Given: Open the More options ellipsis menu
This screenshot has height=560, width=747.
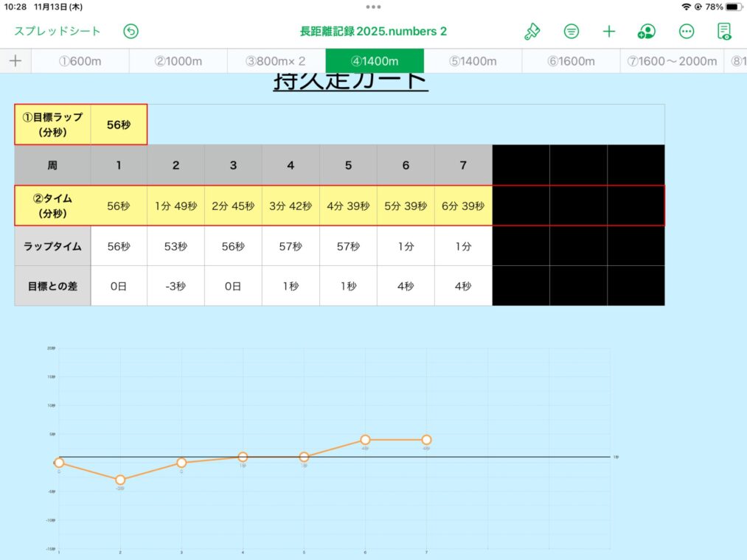Looking at the screenshot, I should click(687, 31).
